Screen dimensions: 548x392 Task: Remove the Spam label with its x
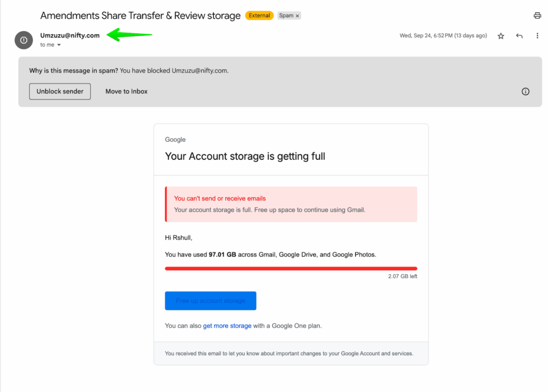pyautogui.click(x=298, y=16)
